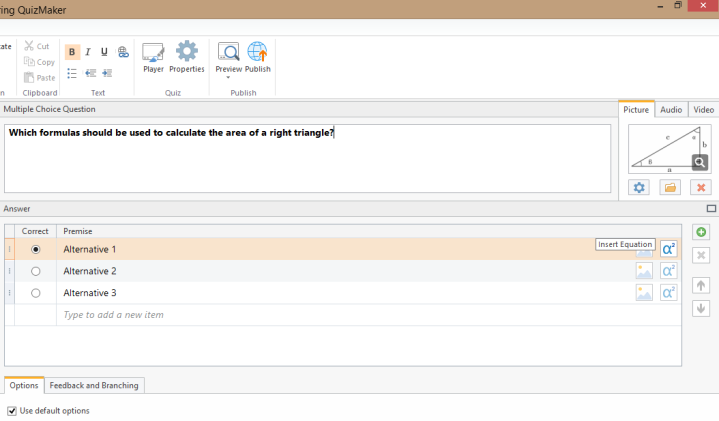Delete the question picture with red X
The height and width of the screenshot is (421, 719).
(x=701, y=188)
